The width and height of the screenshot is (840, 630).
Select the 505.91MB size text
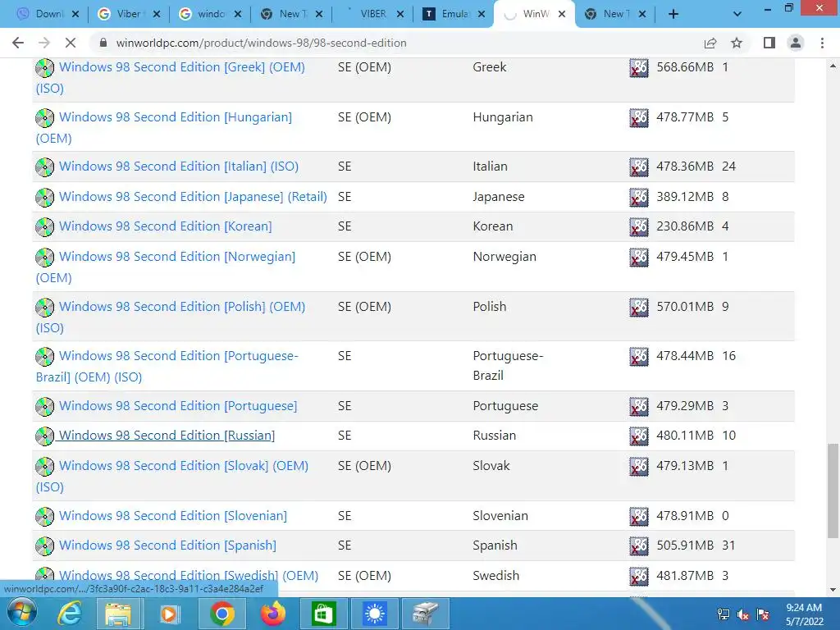point(685,545)
